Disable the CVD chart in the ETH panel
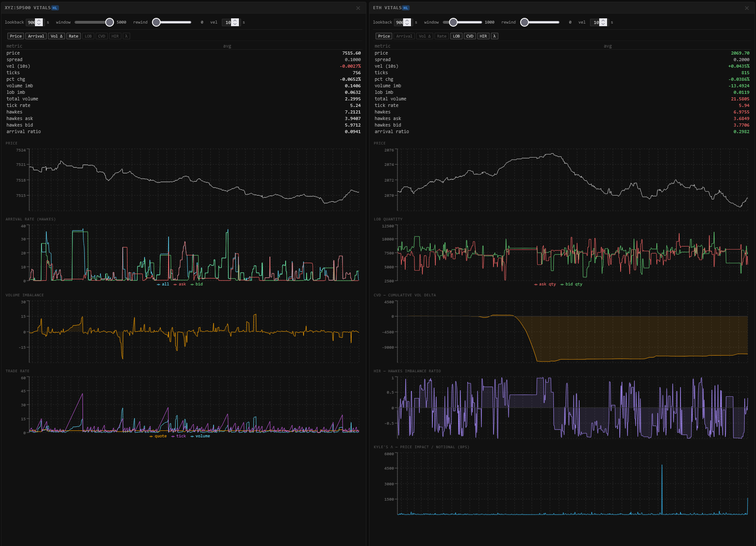Image resolution: width=756 pixels, height=546 pixels. pos(470,36)
